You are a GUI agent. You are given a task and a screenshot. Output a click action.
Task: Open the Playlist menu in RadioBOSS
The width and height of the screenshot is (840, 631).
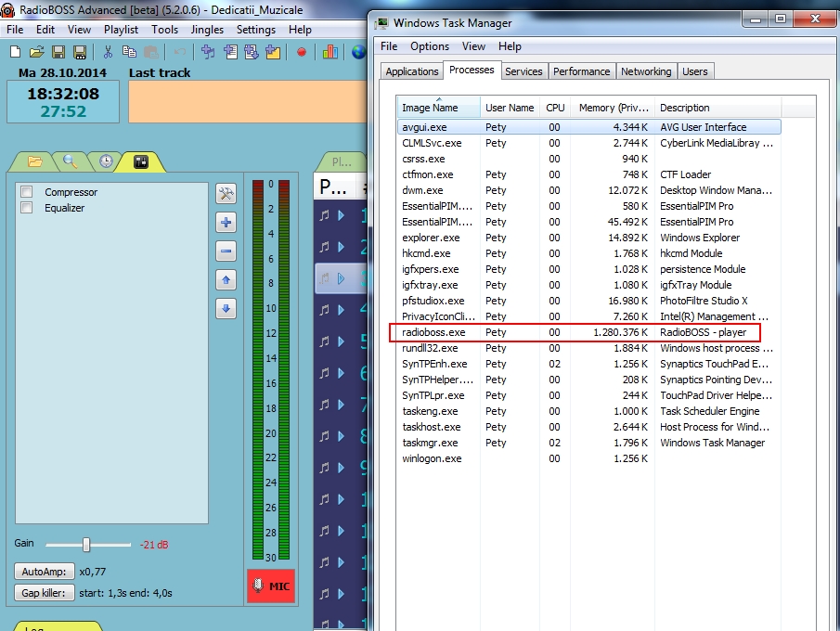[x=121, y=30]
